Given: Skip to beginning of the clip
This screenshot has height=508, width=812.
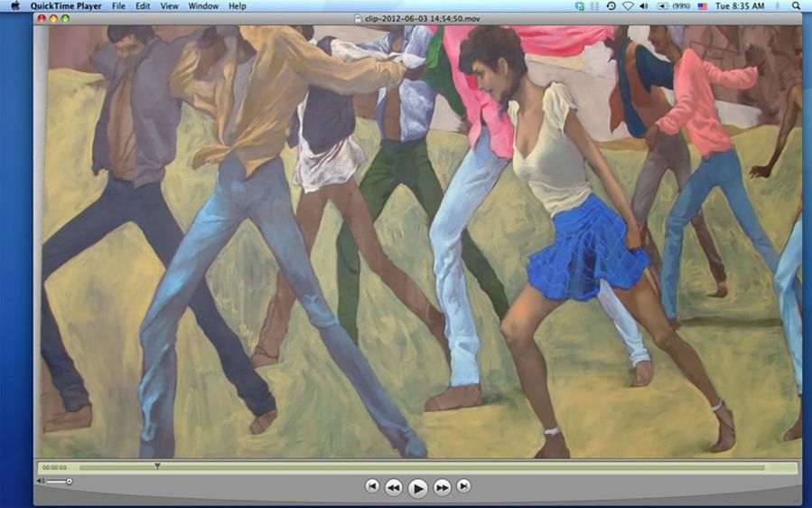Looking at the screenshot, I should [372, 486].
